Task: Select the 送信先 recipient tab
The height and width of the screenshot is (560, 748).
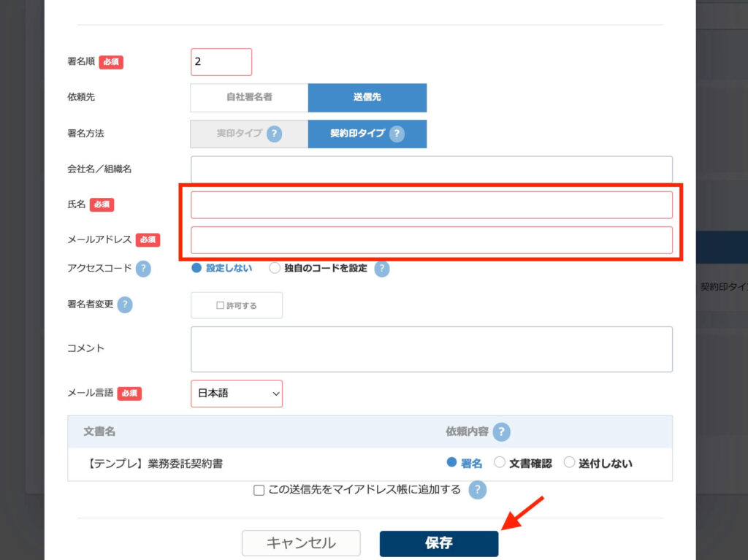Action: pos(367,97)
